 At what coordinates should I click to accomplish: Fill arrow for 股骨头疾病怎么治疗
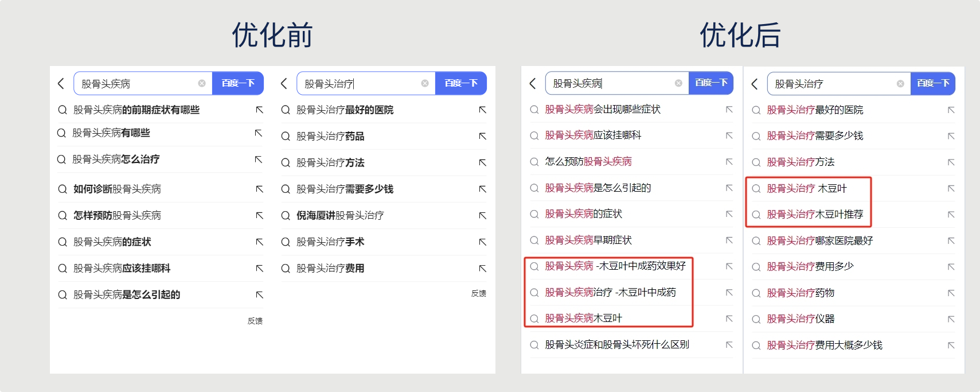(x=259, y=159)
